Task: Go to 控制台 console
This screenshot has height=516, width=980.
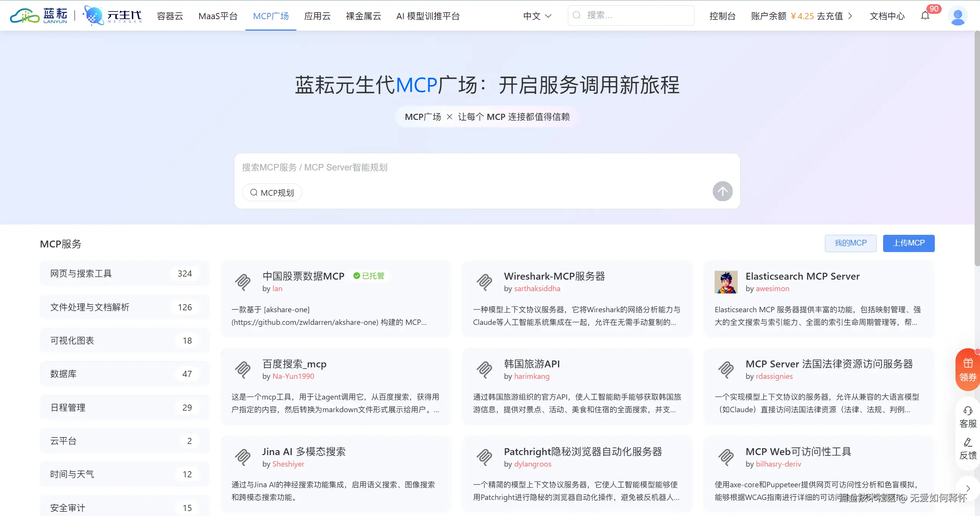Action: coord(722,16)
